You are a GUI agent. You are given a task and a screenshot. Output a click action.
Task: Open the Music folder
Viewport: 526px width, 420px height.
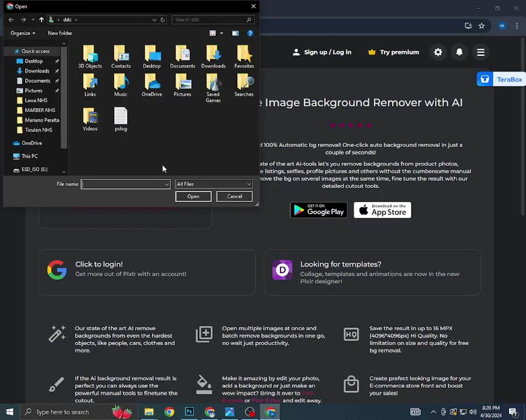[x=121, y=85]
